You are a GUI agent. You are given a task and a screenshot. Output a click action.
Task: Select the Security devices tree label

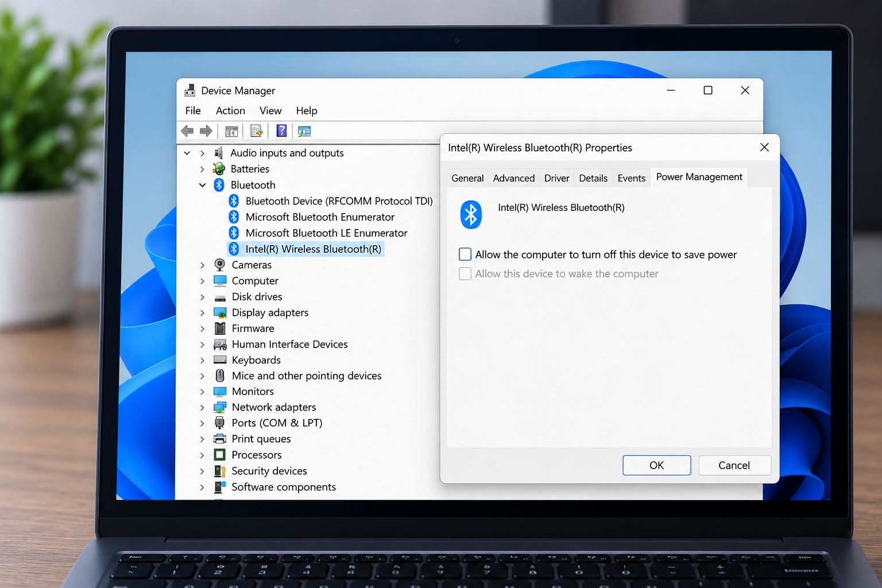[x=269, y=471]
